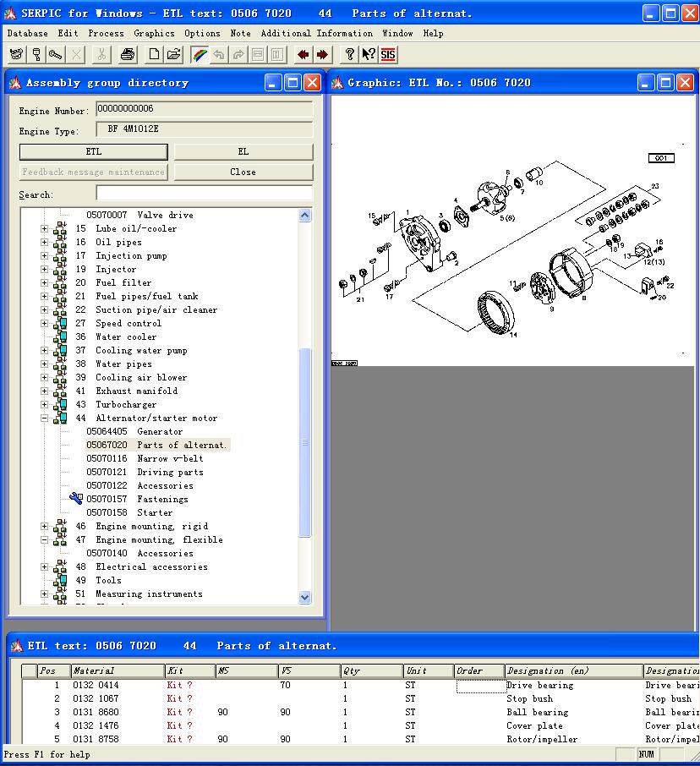
Task: Select 05070121 Driving parts tree item
Action: point(145,472)
